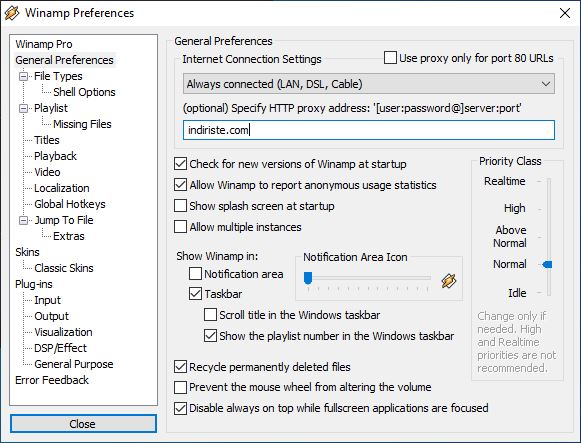Click the Winamp icon beside notification slider
The height and width of the screenshot is (443, 581).
click(x=449, y=281)
